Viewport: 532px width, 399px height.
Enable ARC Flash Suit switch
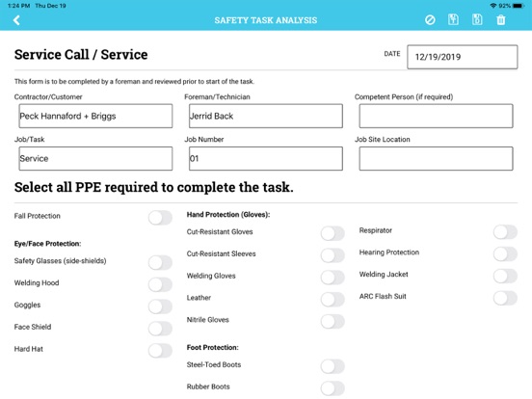(505, 298)
